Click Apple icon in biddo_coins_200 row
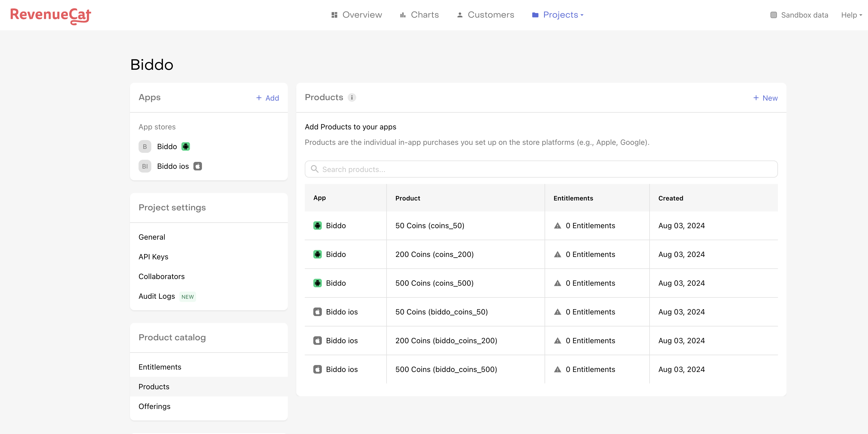Viewport: 868px width, 434px height. point(317,341)
